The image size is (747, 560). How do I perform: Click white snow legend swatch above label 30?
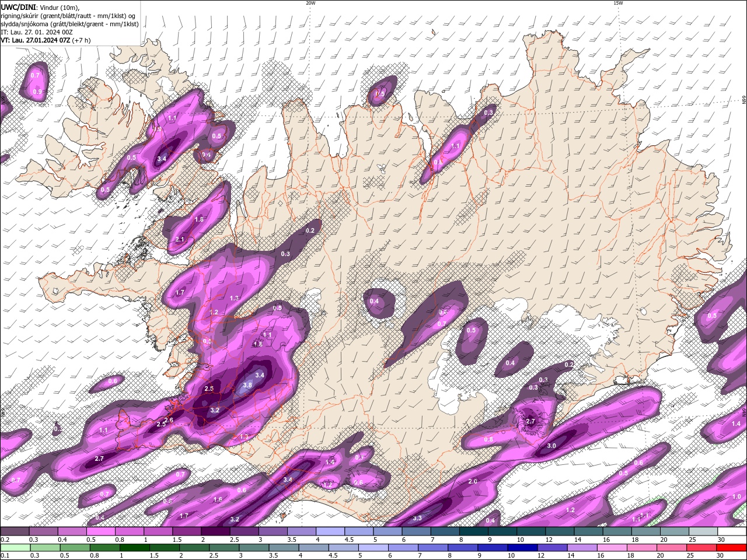pos(732,531)
